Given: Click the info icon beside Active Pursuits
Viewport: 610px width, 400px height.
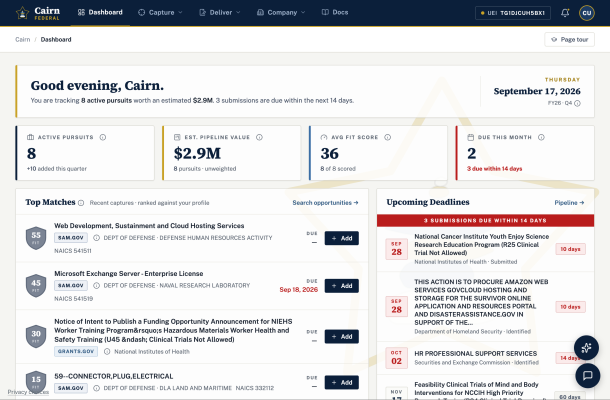Looking at the screenshot, I should pos(103,137).
